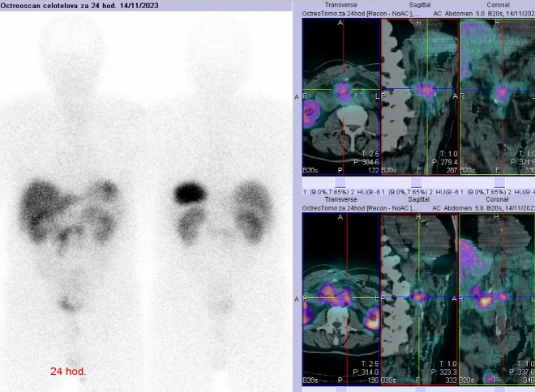Click the lower-row "Sagittal" heading

tap(418, 199)
